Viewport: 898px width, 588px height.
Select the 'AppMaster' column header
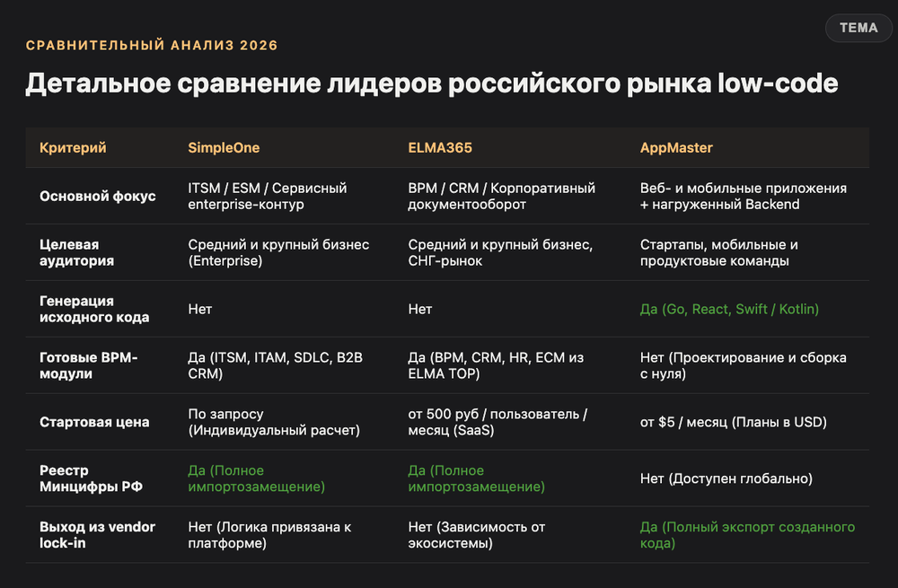[x=676, y=148]
